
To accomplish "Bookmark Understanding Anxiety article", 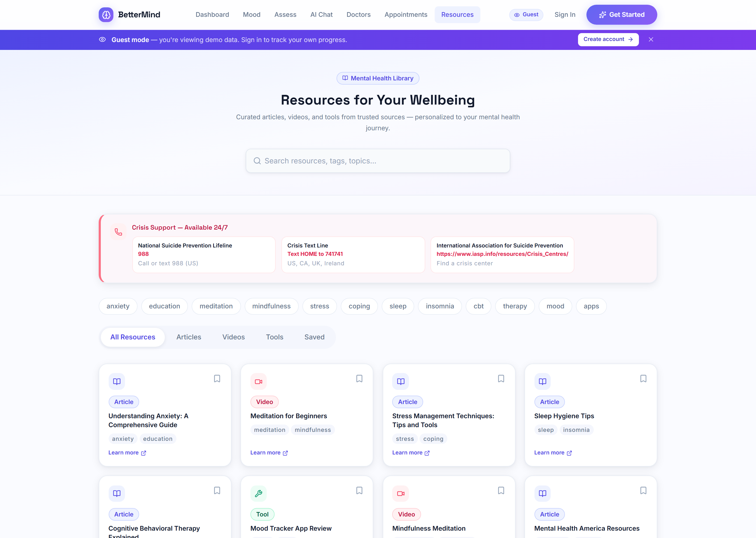I will (217, 379).
